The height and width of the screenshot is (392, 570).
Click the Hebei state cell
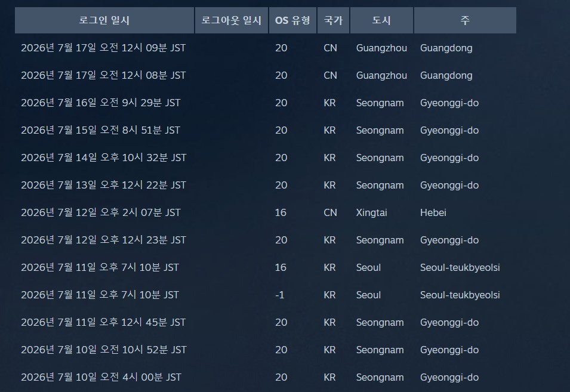433,212
